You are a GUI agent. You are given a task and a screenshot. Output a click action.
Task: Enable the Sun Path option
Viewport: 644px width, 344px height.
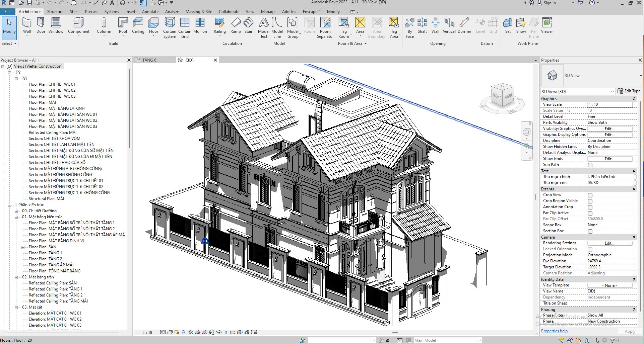pyautogui.click(x=590, y=165)
